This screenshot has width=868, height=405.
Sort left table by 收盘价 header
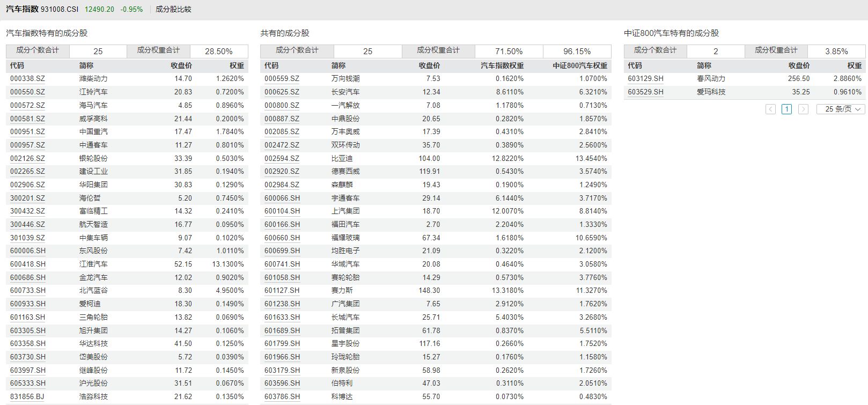(181, 65)
